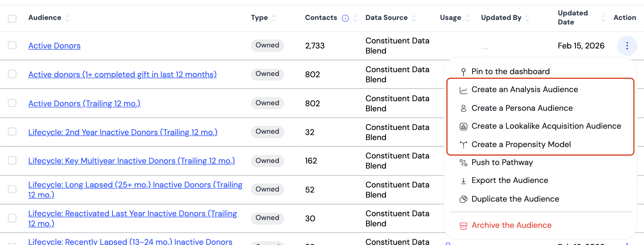Toggle the select-all checkbox in the table header
The width and height of the screenshot is (644, 245).
pyautogui.click(x=12, y=18)
